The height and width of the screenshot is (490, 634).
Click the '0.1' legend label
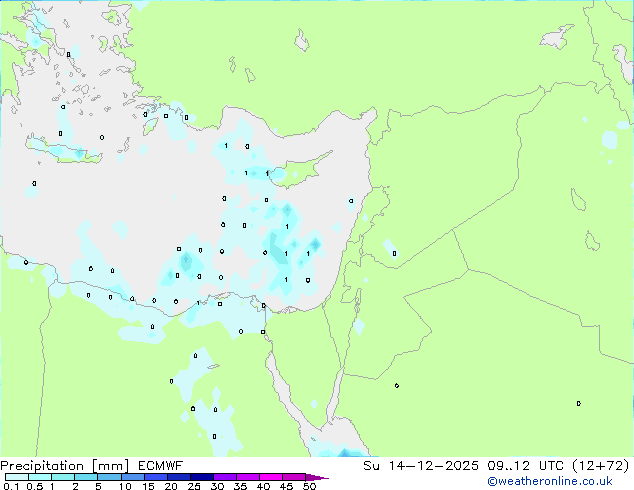pos(11,486)
